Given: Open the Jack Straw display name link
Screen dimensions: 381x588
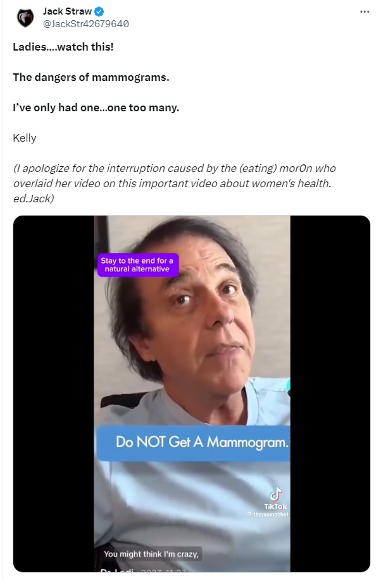Looking at the screenshot, I should coord(67,11).
